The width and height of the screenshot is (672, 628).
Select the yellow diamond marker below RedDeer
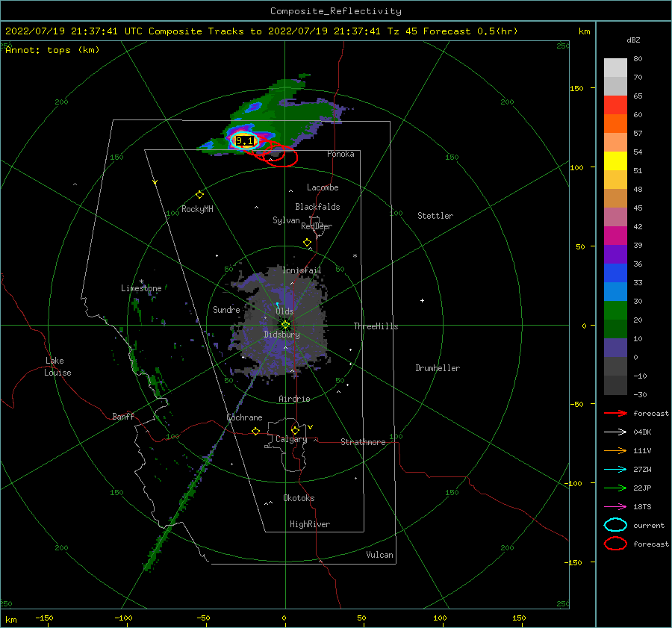(308, 243)
